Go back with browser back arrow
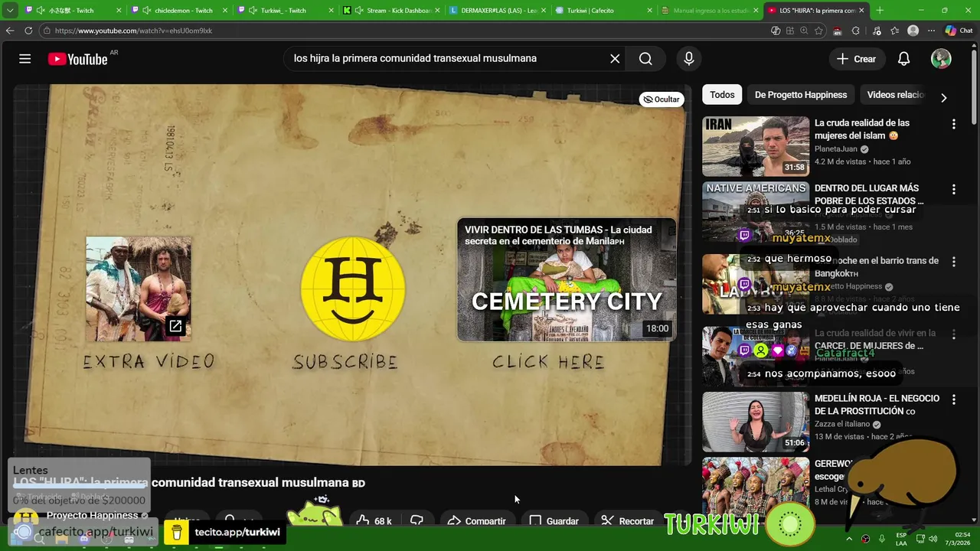Image resolution: width=980 pixels, height=551 pixels. click(x=10, y=31)
